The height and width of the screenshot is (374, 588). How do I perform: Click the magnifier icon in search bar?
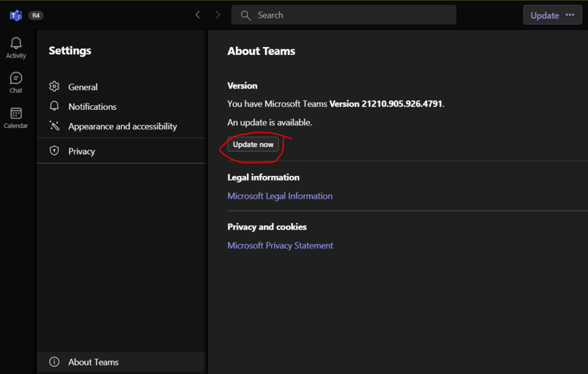[246, 15]
